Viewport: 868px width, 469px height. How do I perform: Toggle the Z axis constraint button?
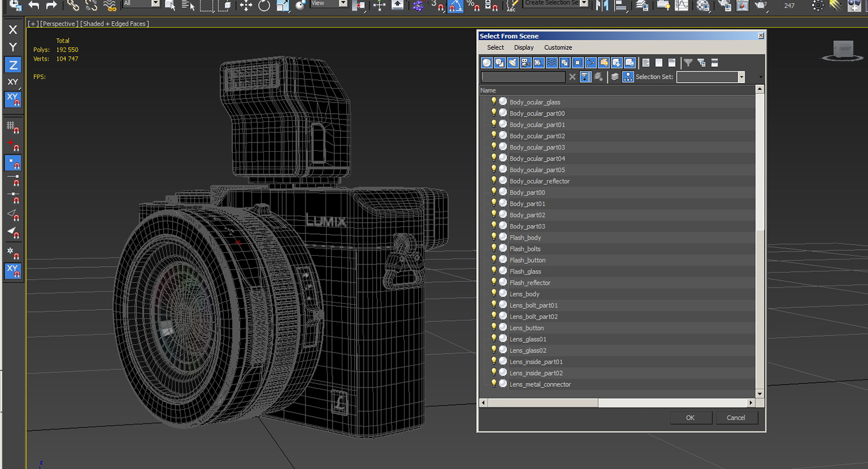[x=13, y=64]
